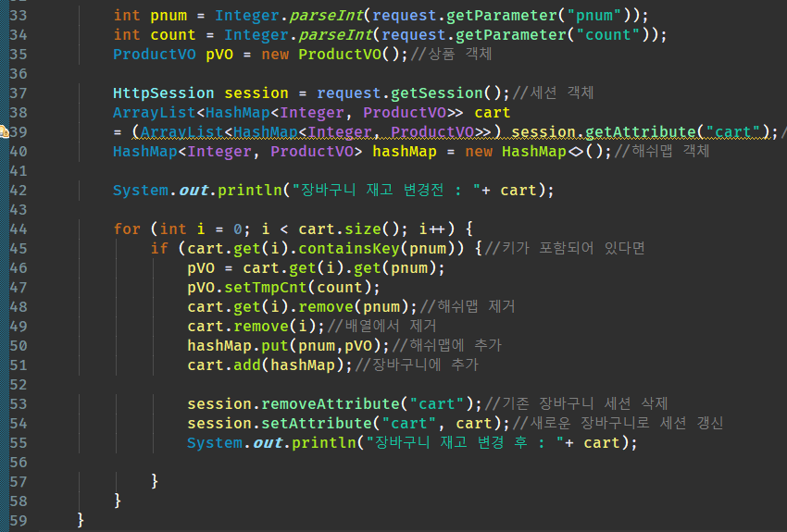Click the "hashMap" variable declared on line 40

click(x=405, y=152)
